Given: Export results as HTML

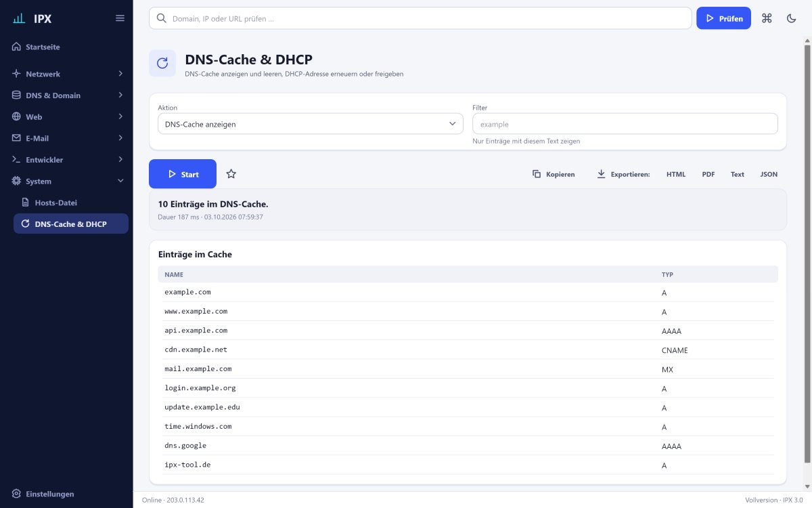Looking at the screenshot, I should coord(676,174).
